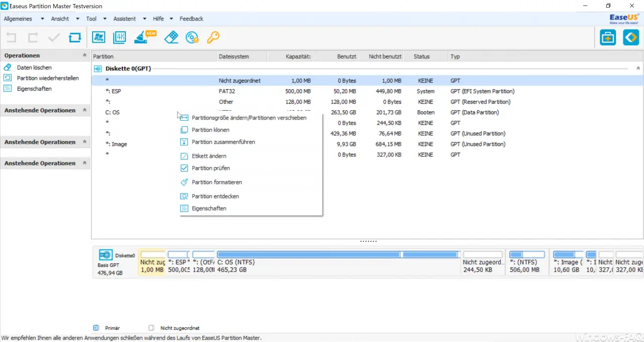The width and height of the screenshot is (644, 342).
Task: Sort by the Kapazität column header
Action: tap(290, 56)
